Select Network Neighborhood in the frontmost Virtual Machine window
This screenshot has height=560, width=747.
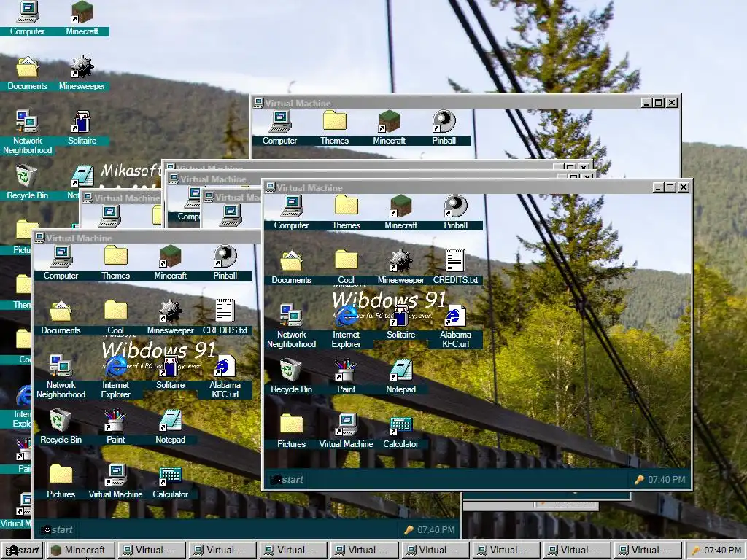(x=291, y=326)
